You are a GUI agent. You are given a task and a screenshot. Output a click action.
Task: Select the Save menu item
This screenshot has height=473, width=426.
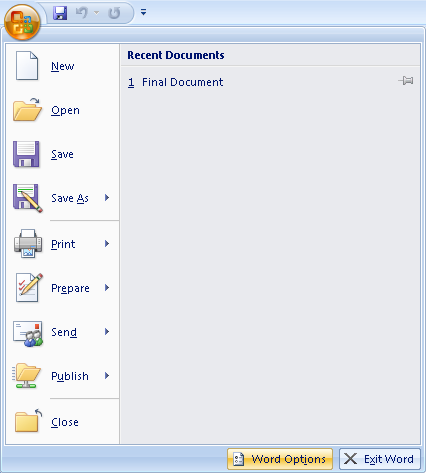point(62,154)
